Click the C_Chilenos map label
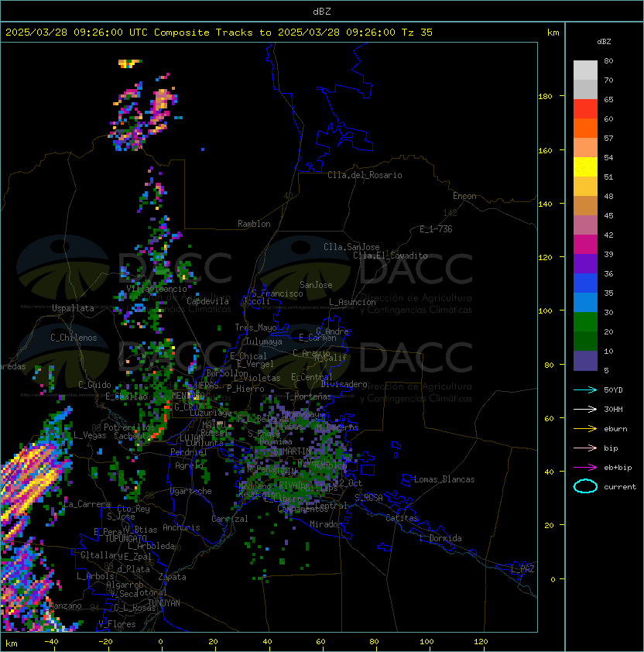The width and height of the screenshot is (644, 652). 74,338
